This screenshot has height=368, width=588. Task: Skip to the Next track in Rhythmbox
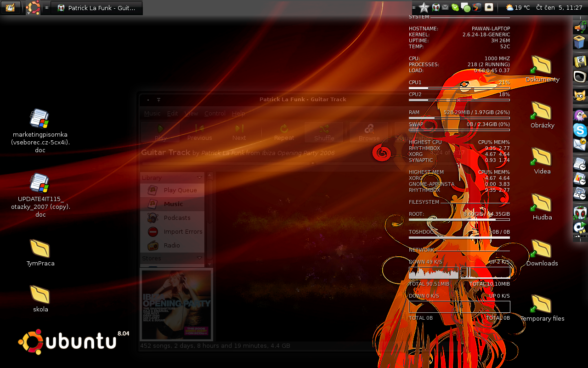(239, 132)
